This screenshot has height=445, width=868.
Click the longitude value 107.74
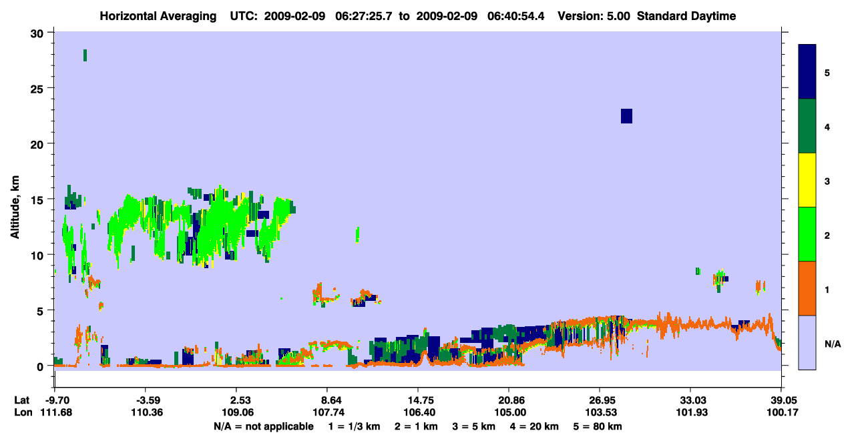click(327, 412)
